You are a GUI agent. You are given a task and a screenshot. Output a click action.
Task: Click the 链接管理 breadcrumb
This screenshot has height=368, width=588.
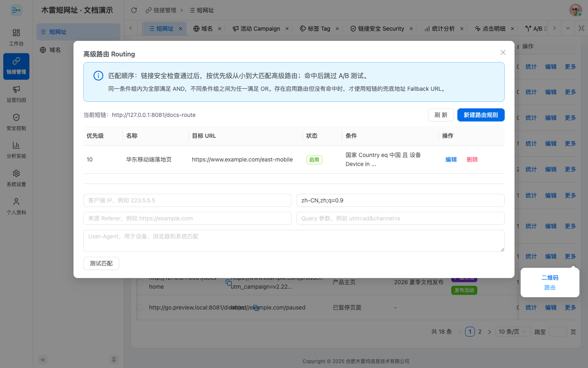point(161,10)
